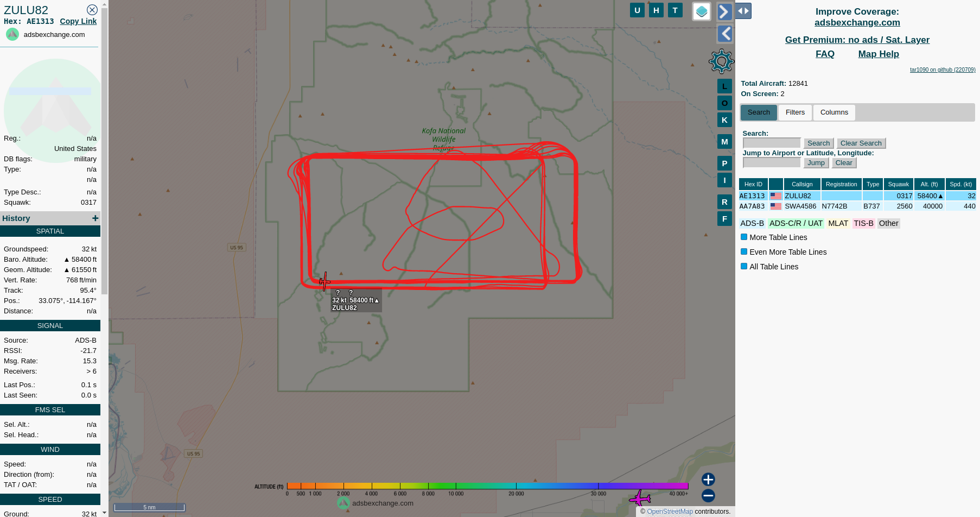Screen dimensions: 980x517
Task: Switch to the Filters tab
Action: click(795, 112)
